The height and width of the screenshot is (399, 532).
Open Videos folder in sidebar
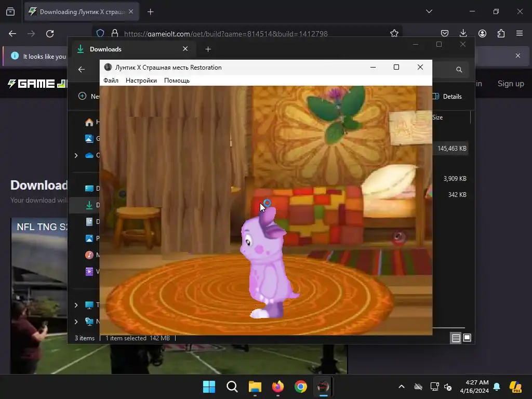89,271
